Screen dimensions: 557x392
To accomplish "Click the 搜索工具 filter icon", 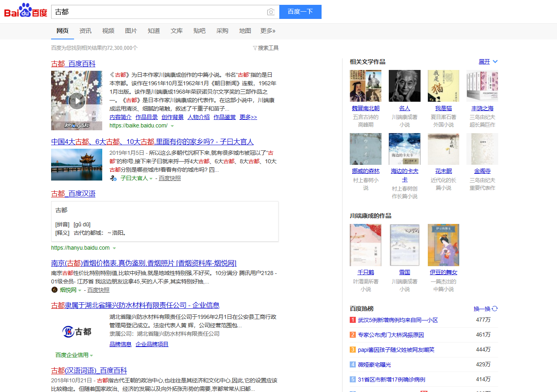I will pos(255,48).
